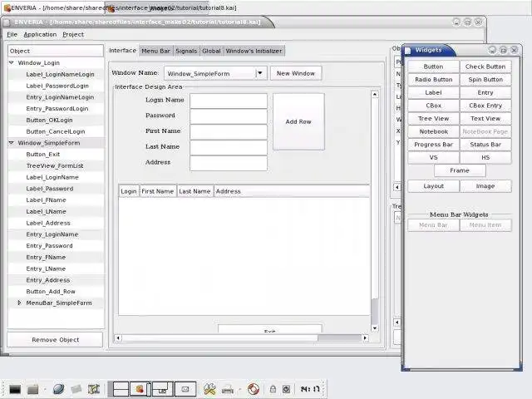The image size is (532, 399).
Task: Add a Status Bar widget
Action: pyautogui.click(x=485, y=145)
